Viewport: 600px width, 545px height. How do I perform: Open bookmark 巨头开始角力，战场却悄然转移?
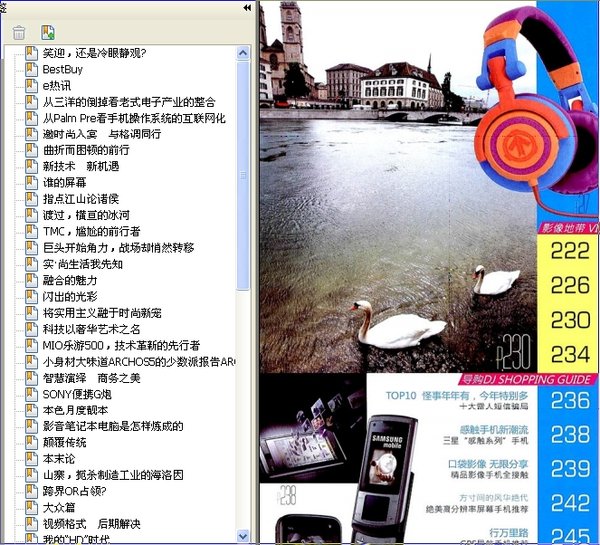(x=118, y=248)
